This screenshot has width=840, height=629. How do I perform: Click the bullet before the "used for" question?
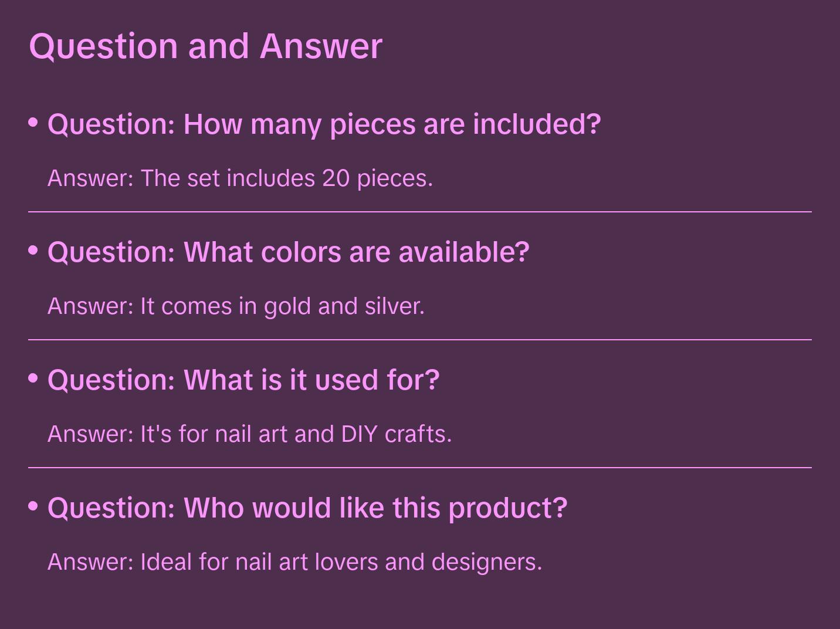[x=33, y=378]
